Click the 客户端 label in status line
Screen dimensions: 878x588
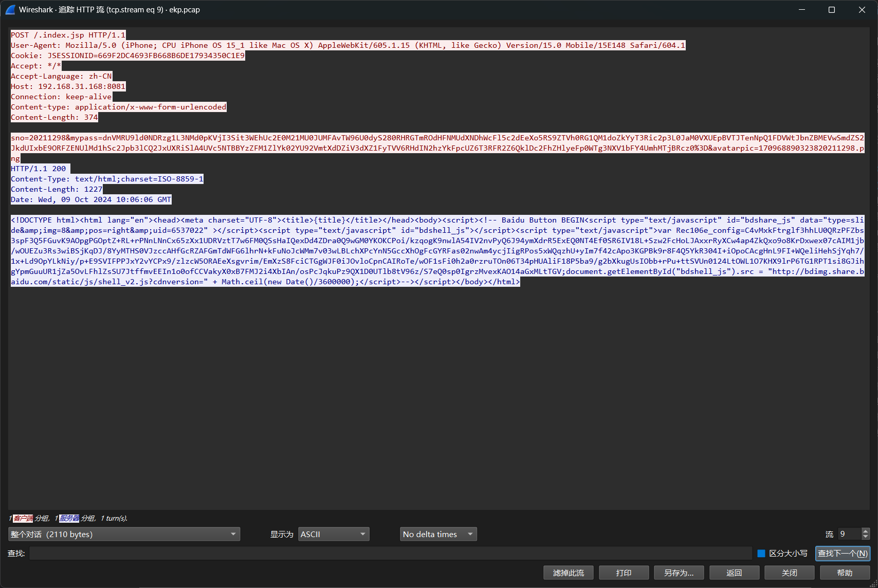coord(23,518)
